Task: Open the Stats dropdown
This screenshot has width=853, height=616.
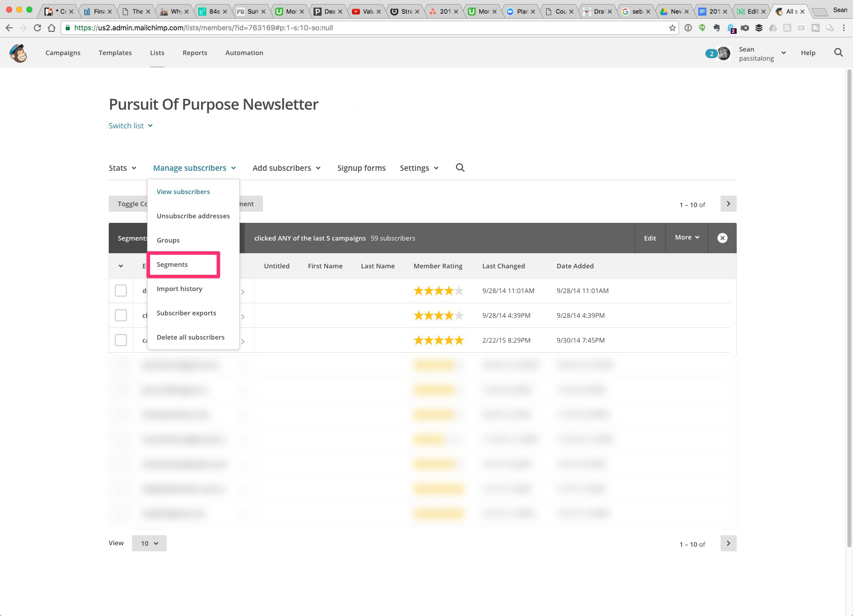Action: click(x=122, y=168)
